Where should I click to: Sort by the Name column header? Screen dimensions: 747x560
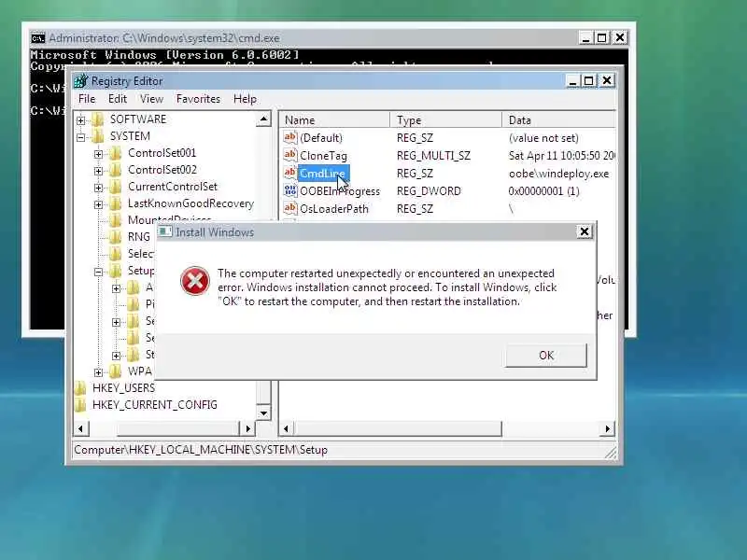click(335, 120)
